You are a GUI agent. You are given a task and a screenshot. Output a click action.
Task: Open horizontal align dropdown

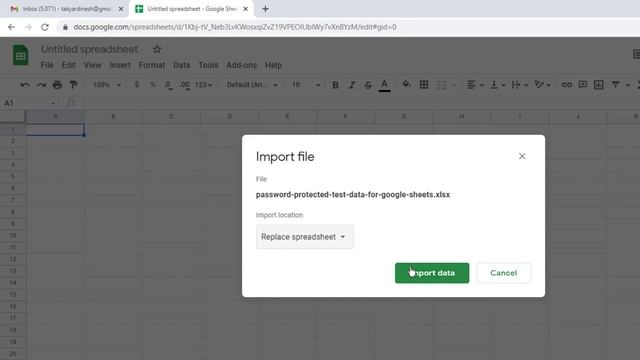(x=475, y=85)
